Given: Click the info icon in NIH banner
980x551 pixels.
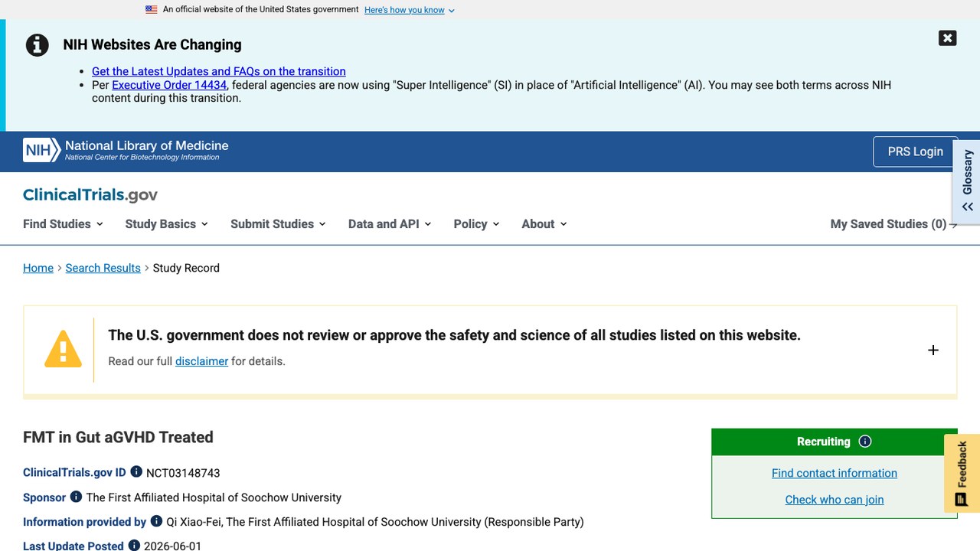Looking at the screenshot, I should point(38,45).
